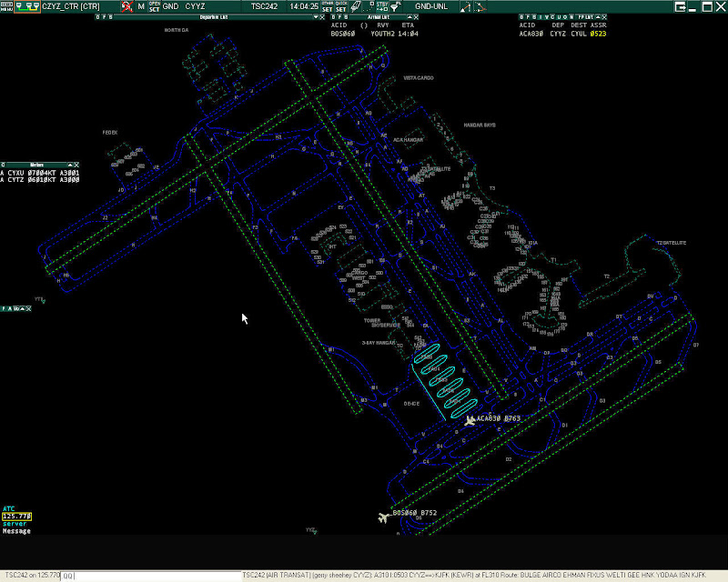Viewport: 728px width, 582px height.
Task: Collapse the FP List panel
Action: tap(596, 16)
